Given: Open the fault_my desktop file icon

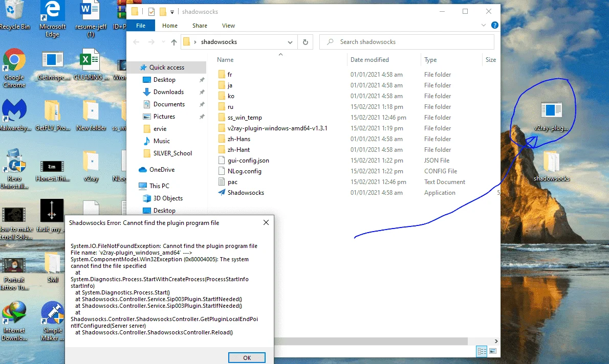Looking at the screenshot, I should (52, 216).
